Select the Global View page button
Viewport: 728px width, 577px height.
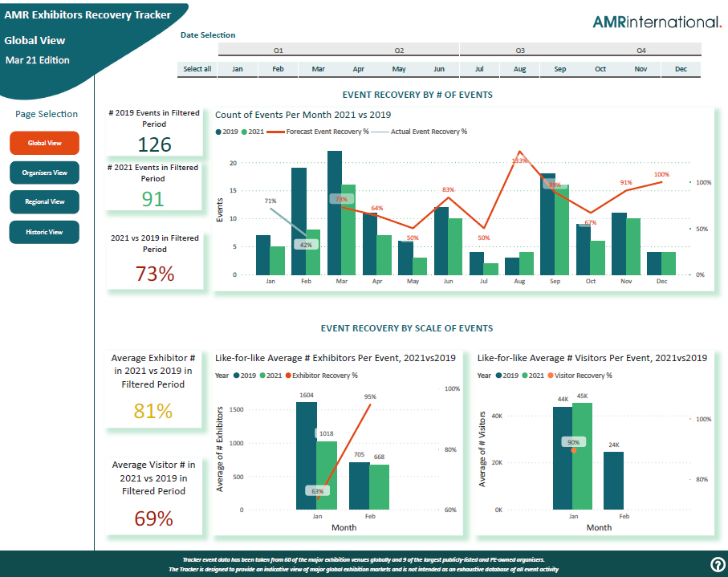(x=45, y=143)
